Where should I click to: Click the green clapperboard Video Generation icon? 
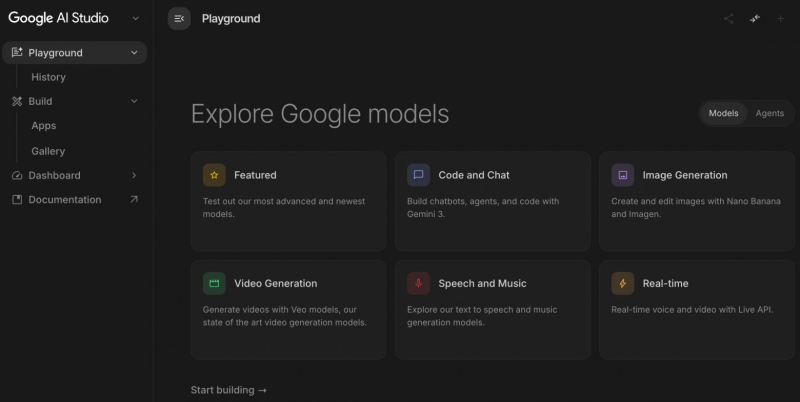214,283
